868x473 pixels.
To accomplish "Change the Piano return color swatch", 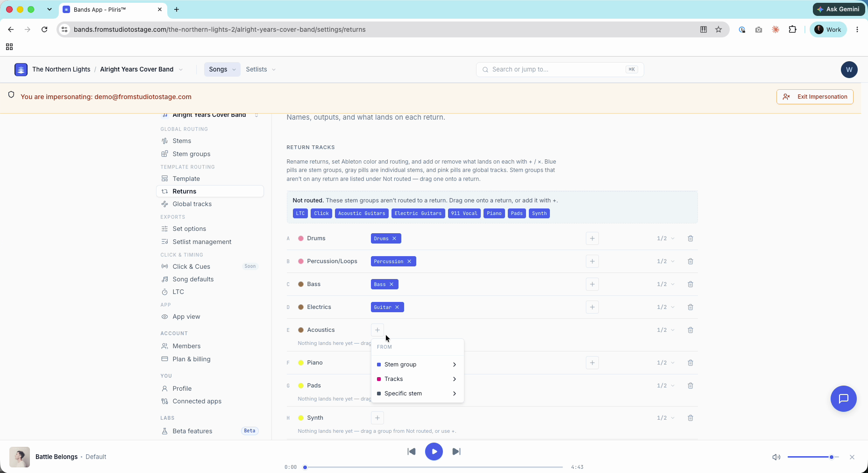I will click(x=301, y=363).
